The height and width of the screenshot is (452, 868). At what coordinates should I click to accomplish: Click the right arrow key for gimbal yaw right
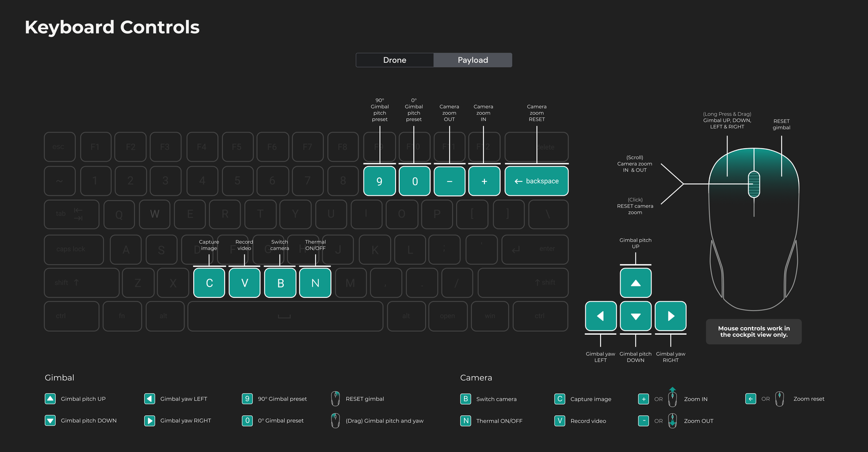pyautogui.click(x=671, y=316)
